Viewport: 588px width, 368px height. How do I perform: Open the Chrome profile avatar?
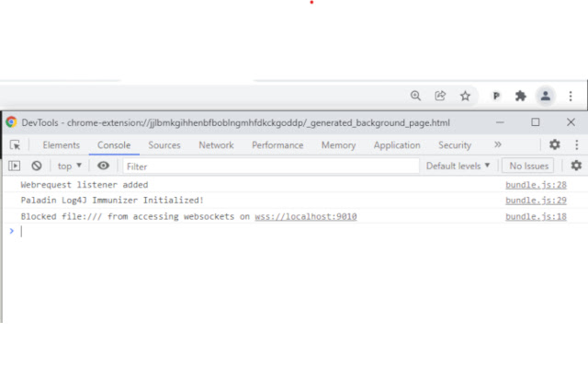545,96
